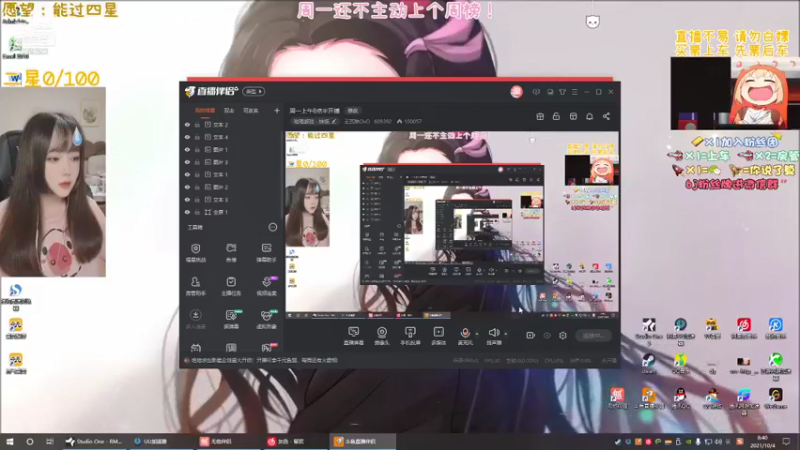Hide the 文本 1 layer
Screen dimensions: 800x450
tap(187, 174)
